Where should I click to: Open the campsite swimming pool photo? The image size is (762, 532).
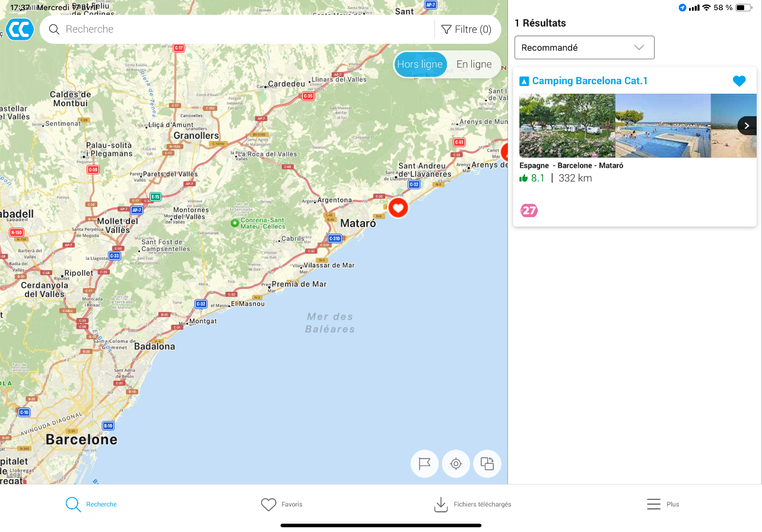pyautogui.click(x=662, y=126)
